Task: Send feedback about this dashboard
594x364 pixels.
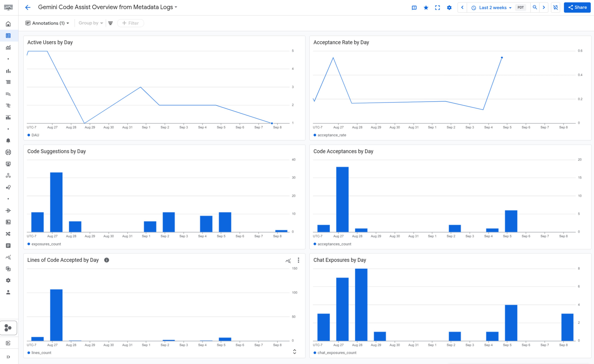Action: pos(414,8)
